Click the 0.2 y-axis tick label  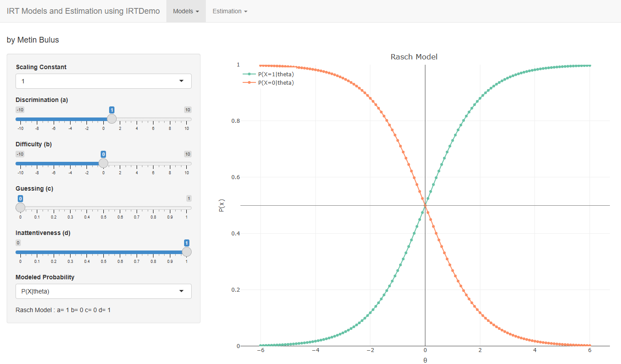[x=236, y=290]
